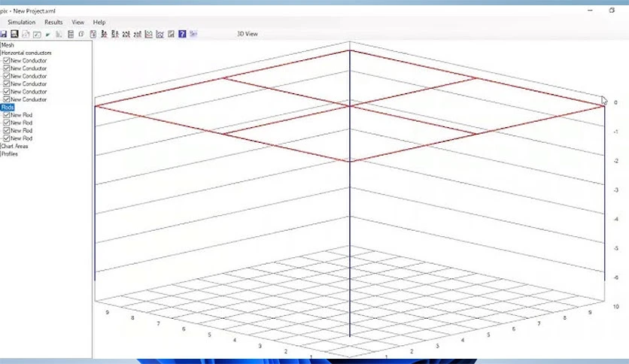Click the dark framed save-image toolbar icon
629x364 pixels.
14,34
